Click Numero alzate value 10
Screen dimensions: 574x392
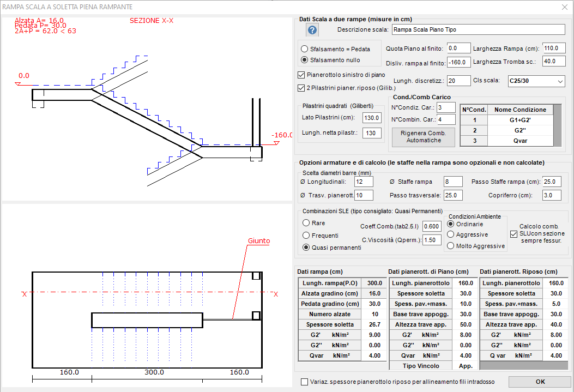[x=374, y=315]
